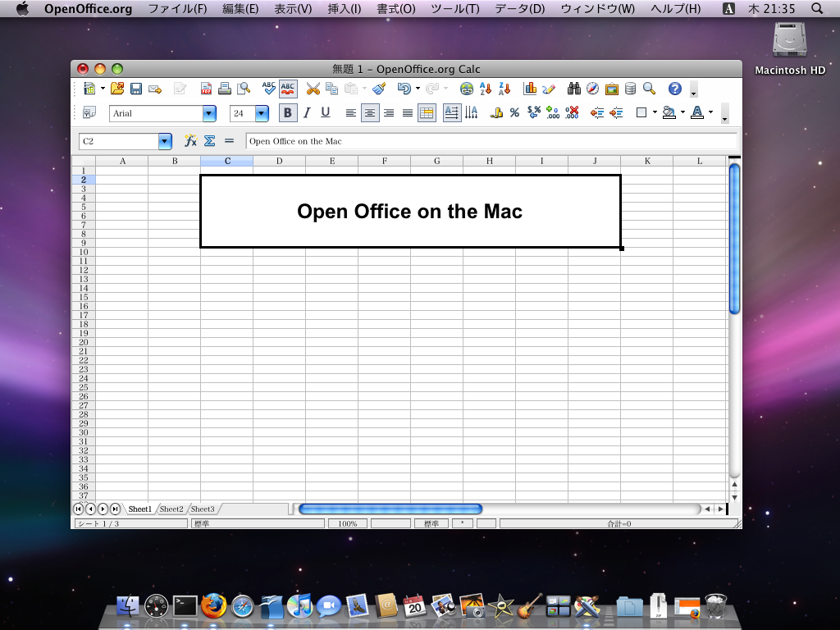Open Find & Replace binoculars icon
This screenshot has height=630, width=840.
tap(573, 89)
